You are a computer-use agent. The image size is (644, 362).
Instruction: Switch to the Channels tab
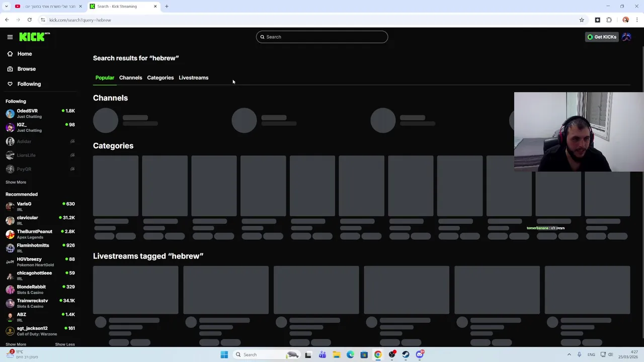130,77
